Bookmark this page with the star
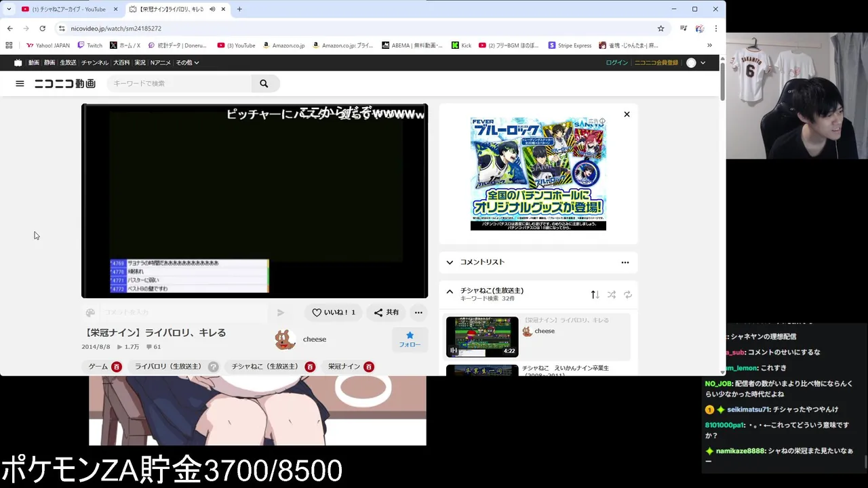The width and height of the screenshot is (868, 488). coord(660,28)
